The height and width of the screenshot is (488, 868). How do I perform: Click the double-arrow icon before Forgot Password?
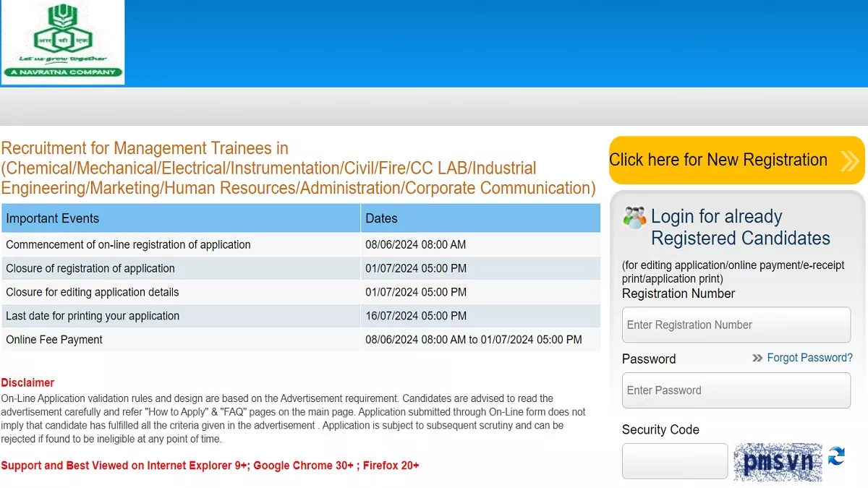click(757, 358)
